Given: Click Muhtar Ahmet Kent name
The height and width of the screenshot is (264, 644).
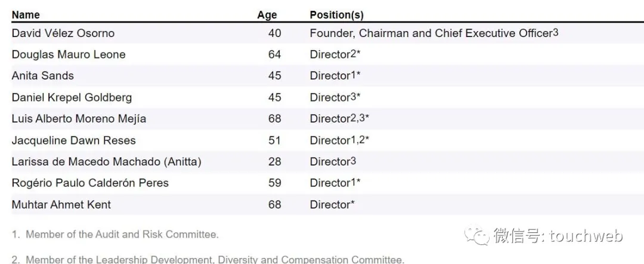Looking at the screenshot, I should coord(61,204).
